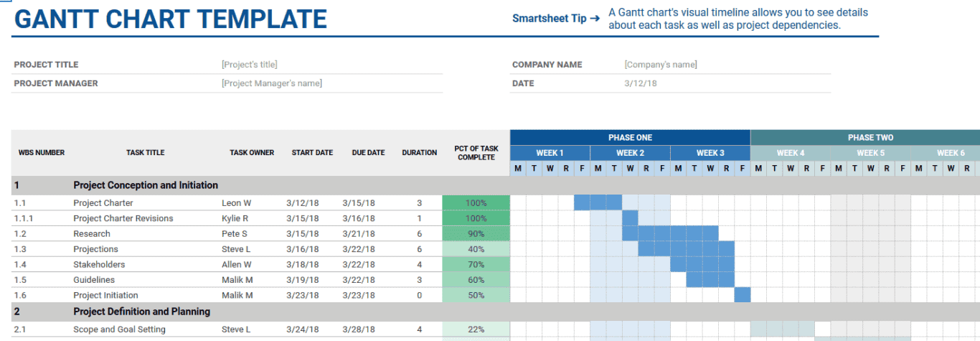Click the 90% completion cell for Research
The height and width of the screenshot is (341, 980).
476,234
